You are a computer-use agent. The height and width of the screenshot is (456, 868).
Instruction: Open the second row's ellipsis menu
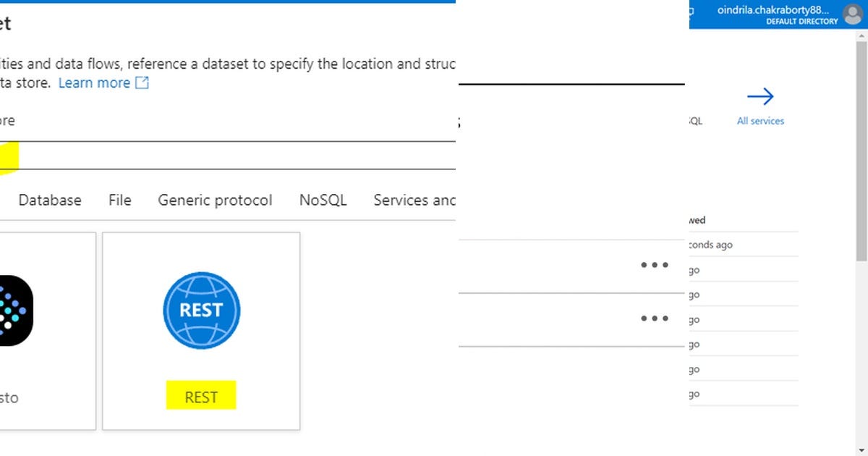[655, 318]
